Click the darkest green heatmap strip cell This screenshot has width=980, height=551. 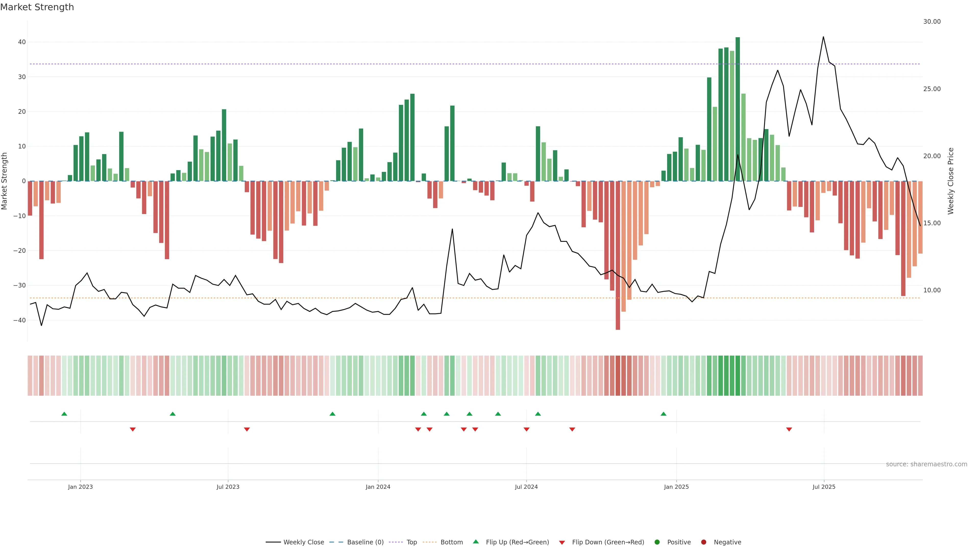click(738, 376)
